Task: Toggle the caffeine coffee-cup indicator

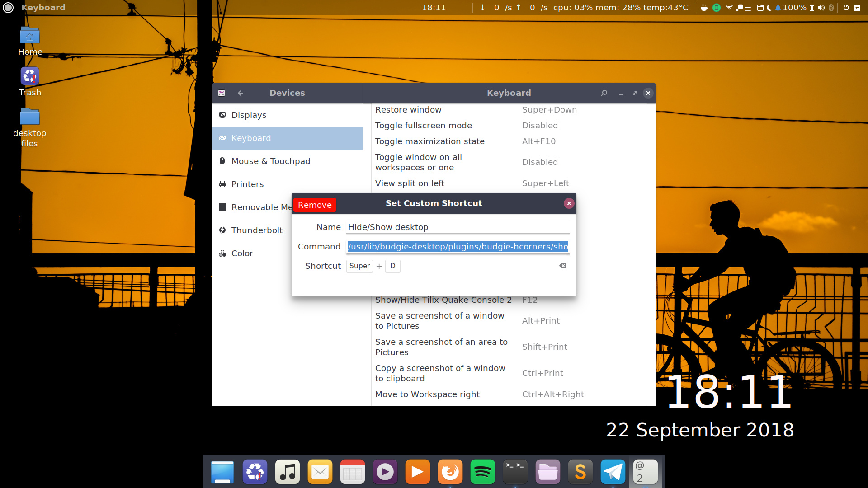Action: click(x=704, y=7)
